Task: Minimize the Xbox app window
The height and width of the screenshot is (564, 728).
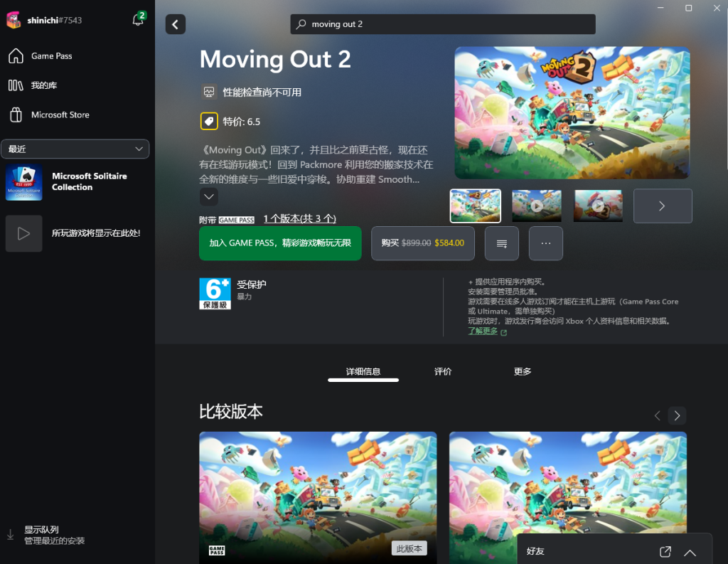Action: (660, 8)
